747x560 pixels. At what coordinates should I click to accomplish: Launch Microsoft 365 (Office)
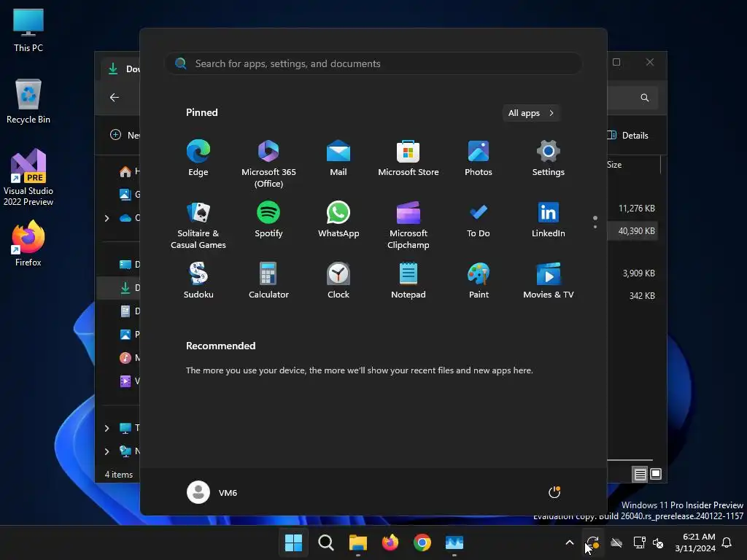point(268,163)
